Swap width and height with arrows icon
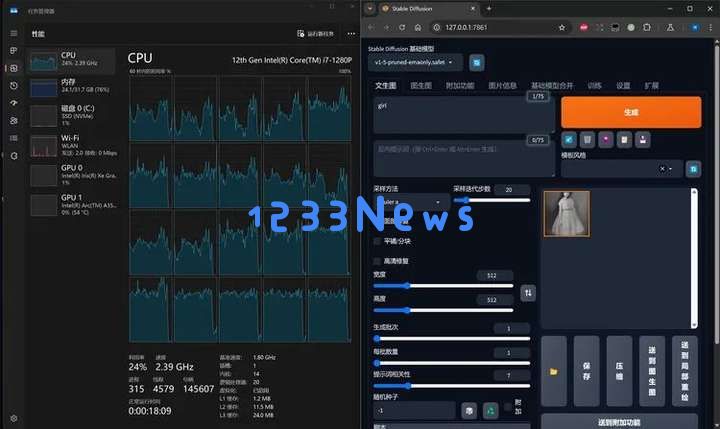Viewport: 720px width, 429px height. [528, 293]
